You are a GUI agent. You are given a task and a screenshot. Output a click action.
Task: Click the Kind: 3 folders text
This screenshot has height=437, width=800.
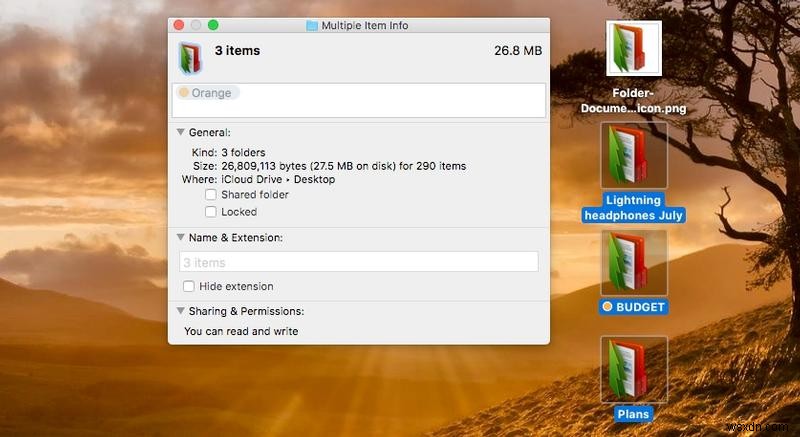(x=229, y=152)
